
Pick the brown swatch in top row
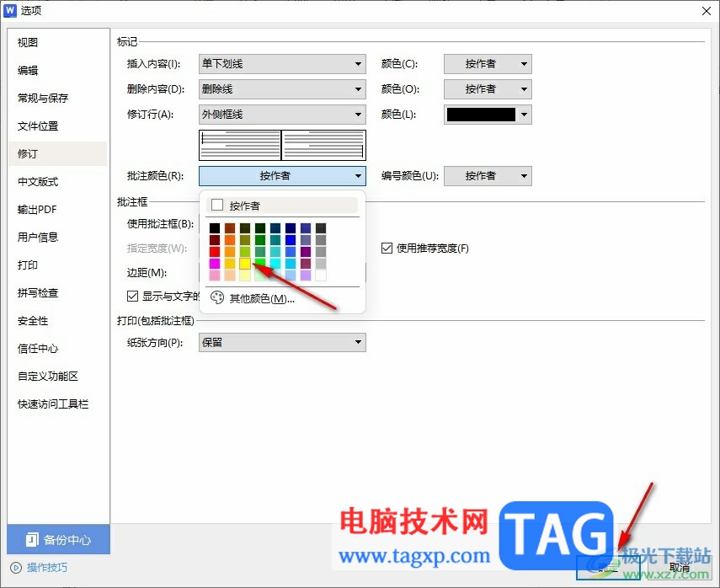point(230,227)
